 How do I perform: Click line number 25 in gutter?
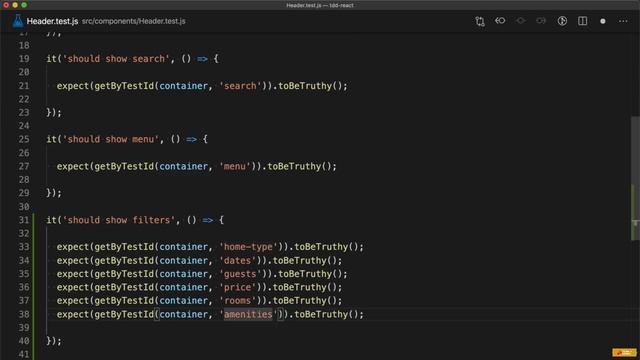point(24,139)
